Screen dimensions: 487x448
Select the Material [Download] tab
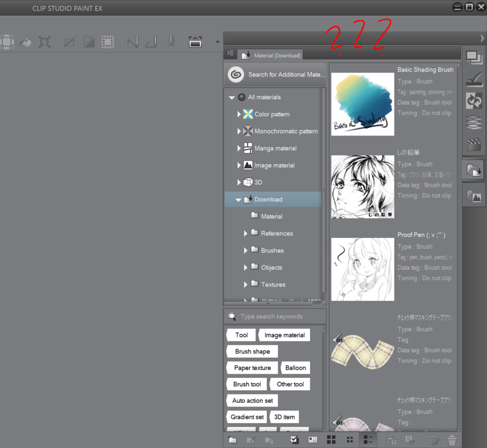(270, 55)
